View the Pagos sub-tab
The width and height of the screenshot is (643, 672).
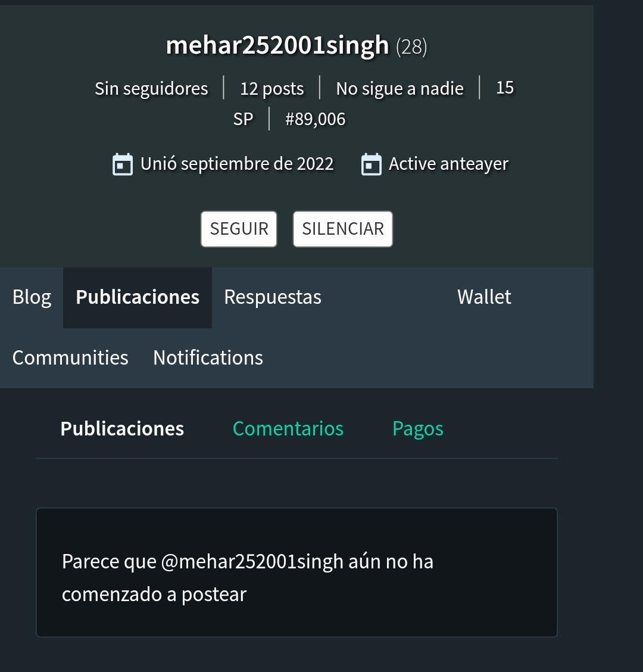click(x=418, y=429)
